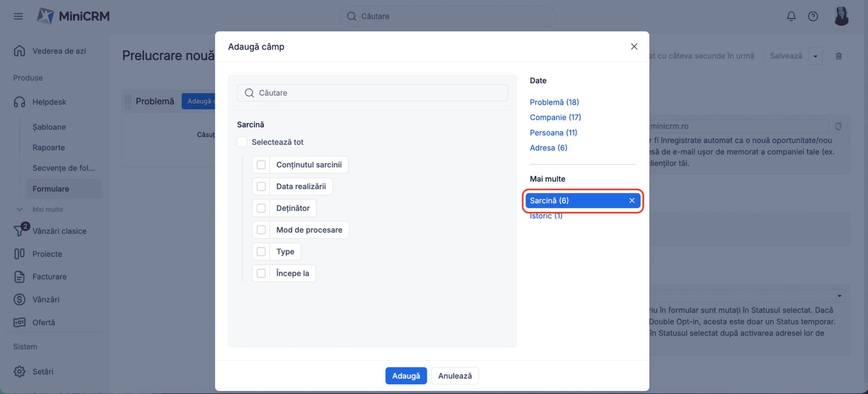Click the notifications bell icon
Screen dimensions: 868x394
[791, 16]
